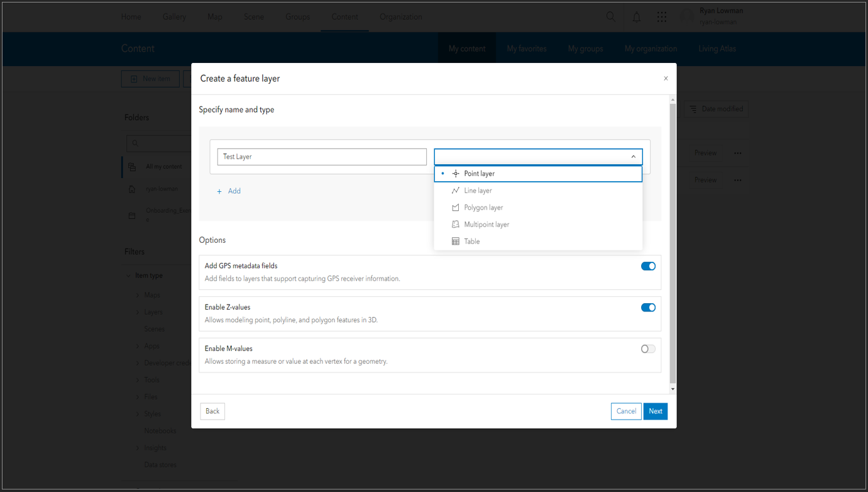This screenshot has height=492, width=868.
Task: Open search from the top navigation bar
Action: (x=610, y=17)
